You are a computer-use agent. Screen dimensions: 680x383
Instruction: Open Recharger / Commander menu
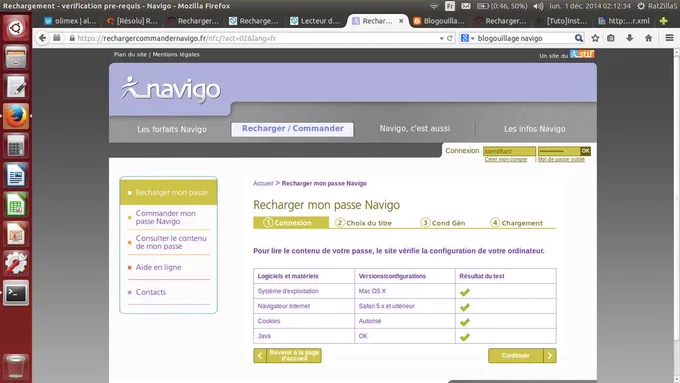(292, 129)
